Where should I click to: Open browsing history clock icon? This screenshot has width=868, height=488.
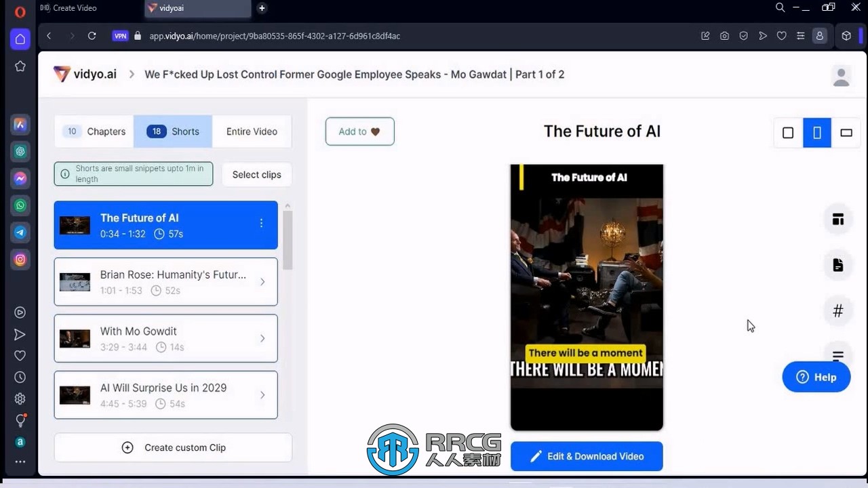click(20, 378)
